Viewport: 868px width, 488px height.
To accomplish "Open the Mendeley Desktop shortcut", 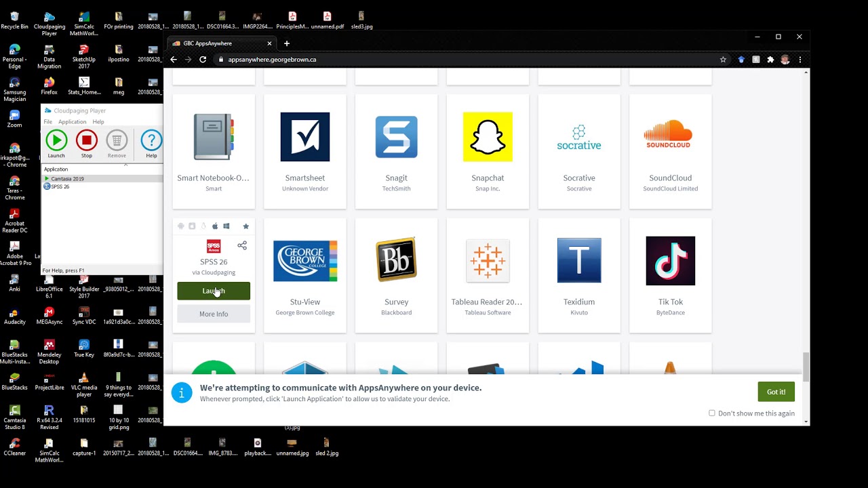I will (x=49, y=350).
